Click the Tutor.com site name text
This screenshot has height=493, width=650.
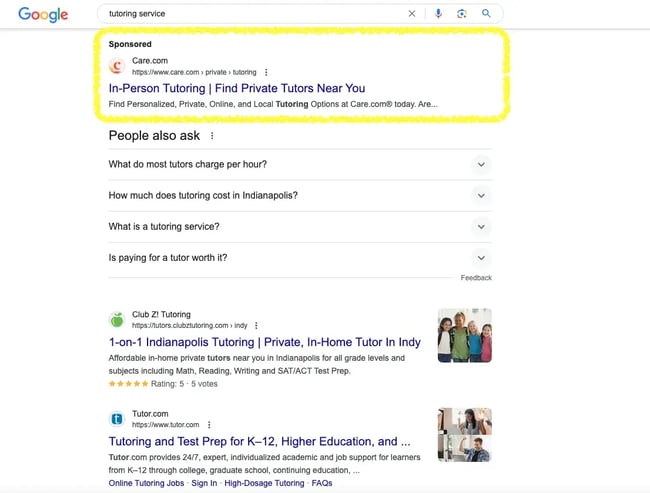[150, 414]
